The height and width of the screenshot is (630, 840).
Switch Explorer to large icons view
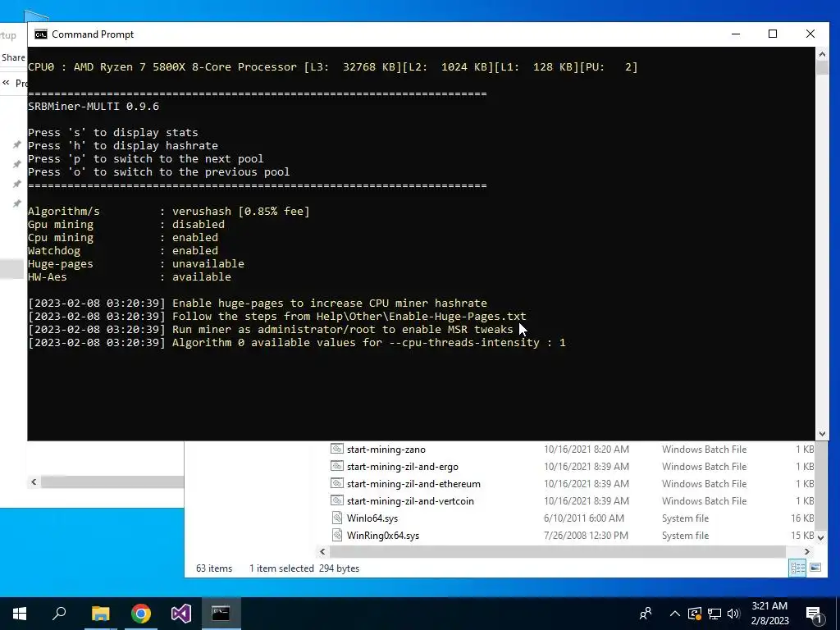pos(815,568)
